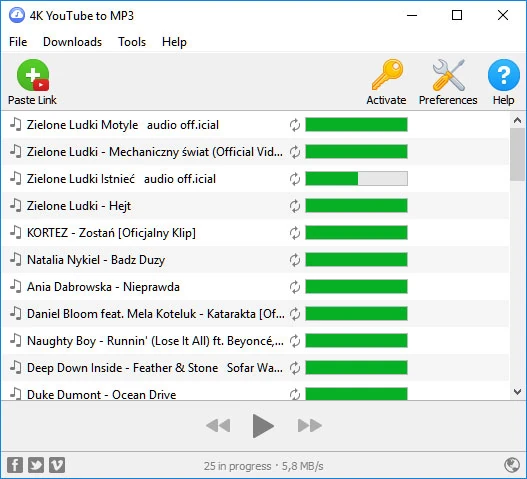Image resolution: width=527 pixels, height=479 pixels.
Task: Click refresh icon for Duke Dumont row
Action: coord(295,394)
